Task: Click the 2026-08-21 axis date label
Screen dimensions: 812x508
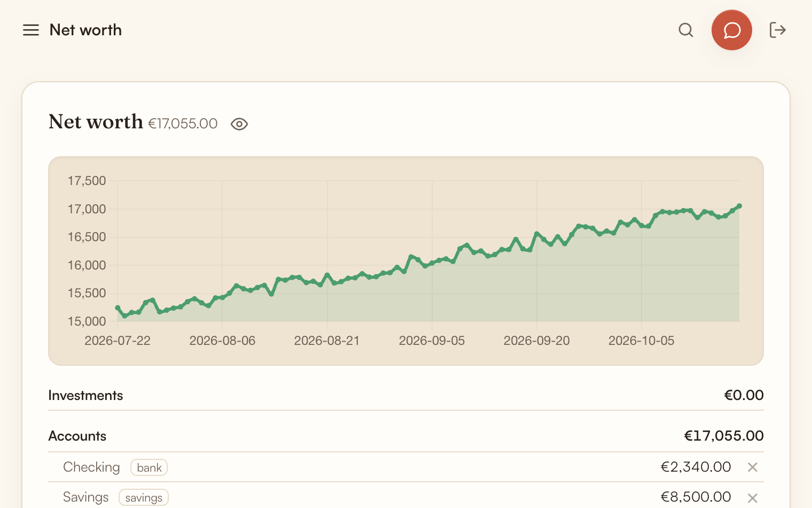Action: coord(327,341)
